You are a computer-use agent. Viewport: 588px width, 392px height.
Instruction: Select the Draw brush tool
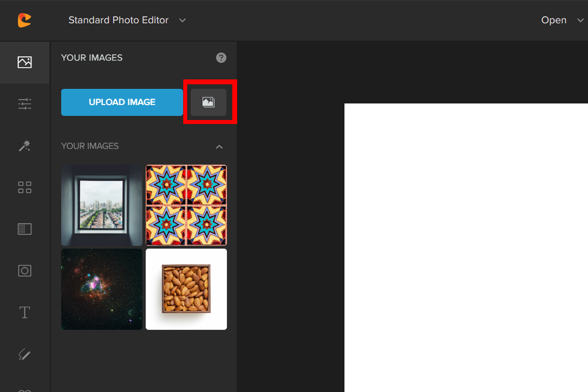24,354
